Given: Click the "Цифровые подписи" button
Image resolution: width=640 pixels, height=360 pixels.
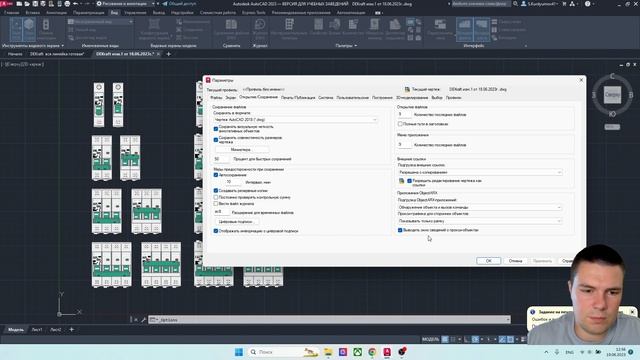Looking at the screenshot, I should [236, 222].
